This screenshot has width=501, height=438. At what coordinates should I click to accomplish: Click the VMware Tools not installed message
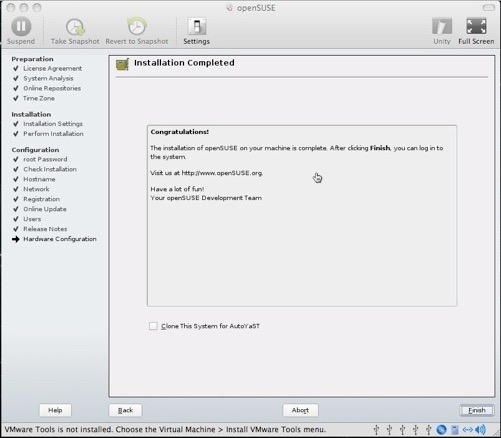165,430
